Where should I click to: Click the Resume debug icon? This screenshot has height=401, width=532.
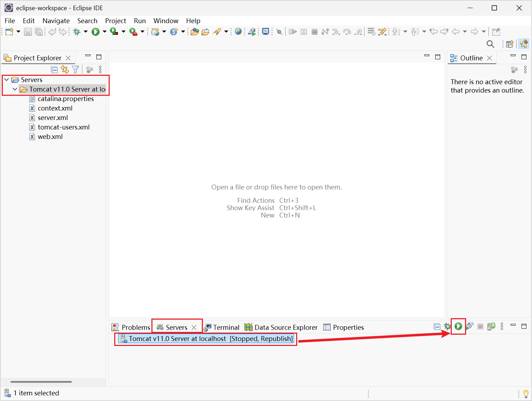coord(293,32)
